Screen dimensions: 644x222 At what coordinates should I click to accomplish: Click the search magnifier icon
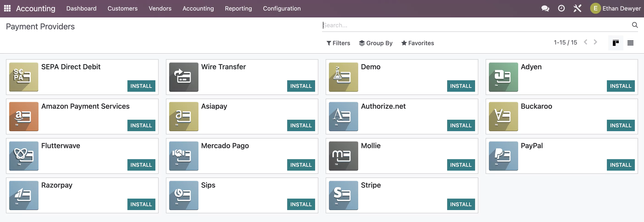[635, 25]
